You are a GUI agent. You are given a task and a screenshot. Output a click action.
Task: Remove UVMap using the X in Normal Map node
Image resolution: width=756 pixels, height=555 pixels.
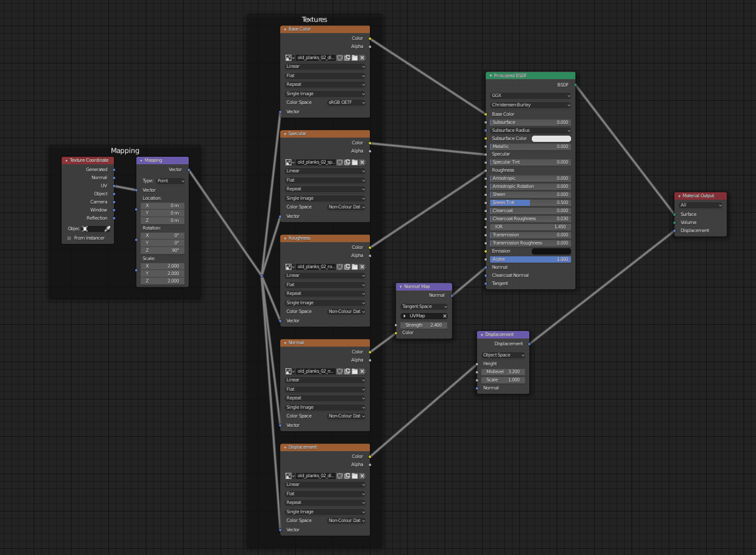coord(446,315)
